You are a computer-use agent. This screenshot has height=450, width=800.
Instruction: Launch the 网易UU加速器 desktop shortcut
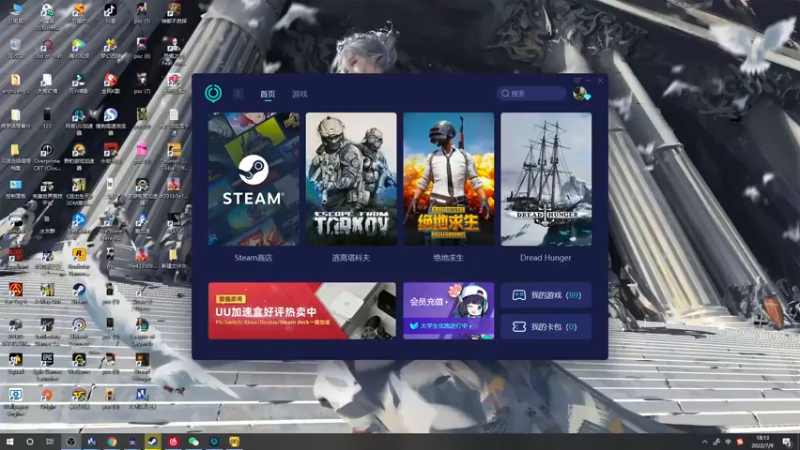click(79, 121)
